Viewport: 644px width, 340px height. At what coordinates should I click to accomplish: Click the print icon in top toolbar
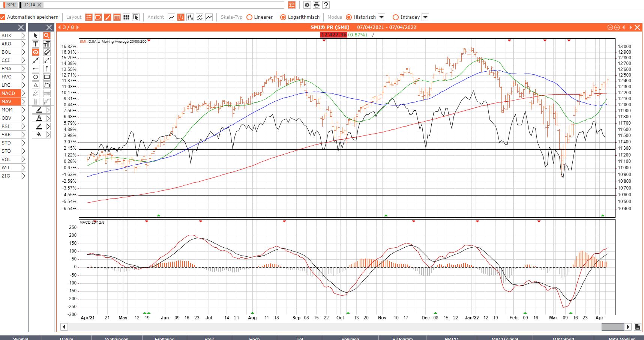317,5
